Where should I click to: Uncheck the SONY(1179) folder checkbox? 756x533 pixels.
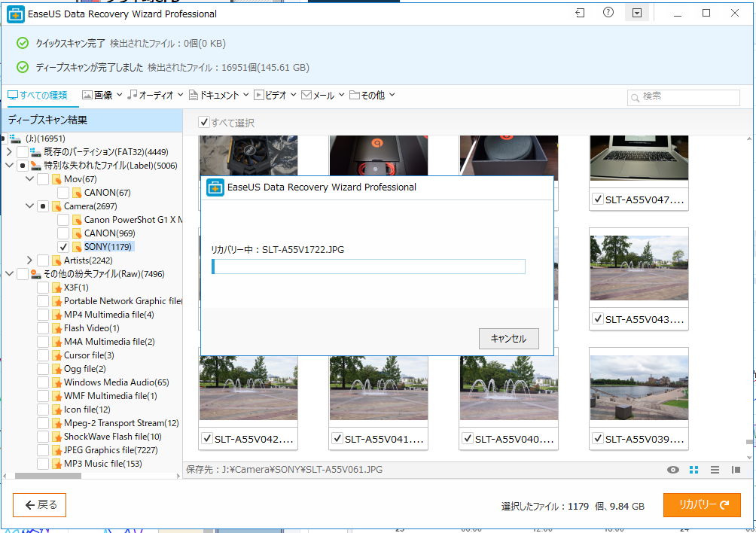coord(63,247)
